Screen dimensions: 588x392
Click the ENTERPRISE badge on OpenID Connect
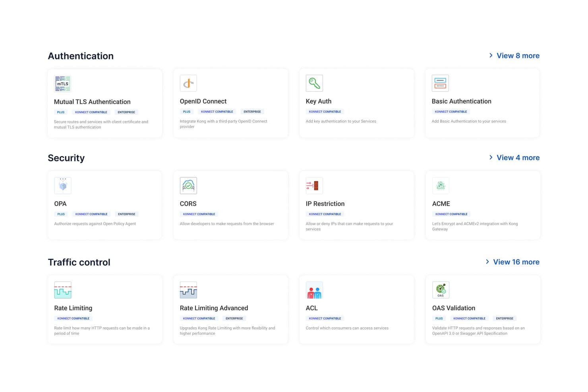pos(252,112)
